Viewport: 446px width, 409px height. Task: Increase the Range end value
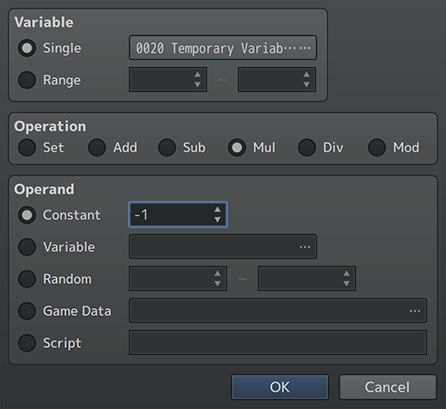(x=306, y=74)
